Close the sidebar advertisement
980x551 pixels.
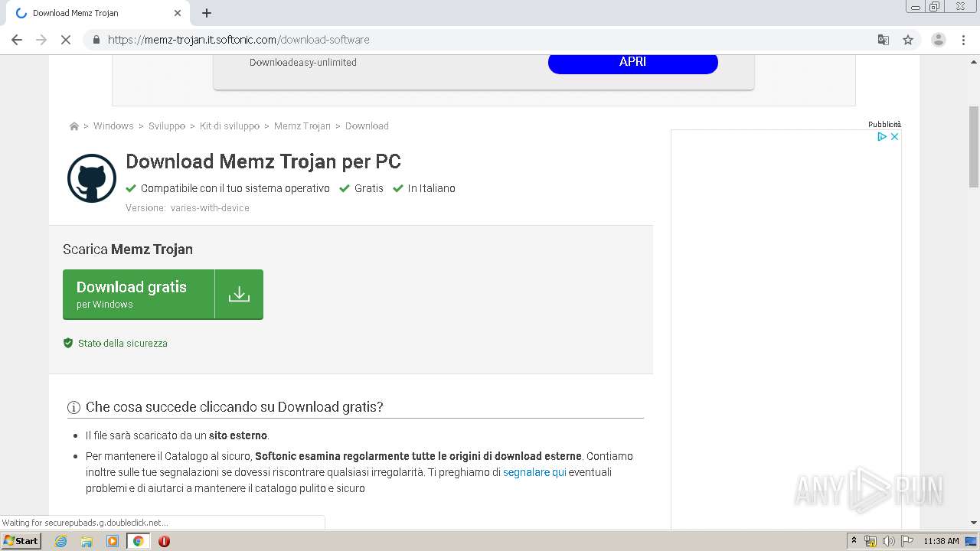pyautogui.click(x=894, y=136)
